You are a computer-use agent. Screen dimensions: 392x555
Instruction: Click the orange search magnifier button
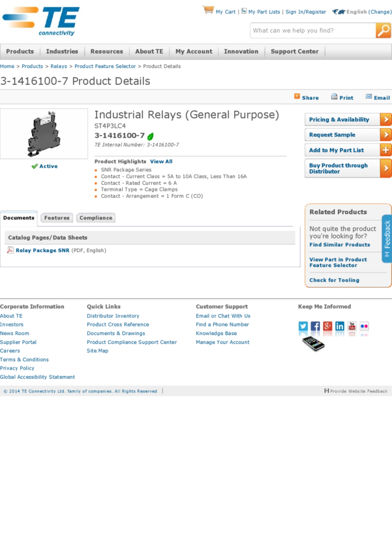pyautogui.click(x=383, y=31)
